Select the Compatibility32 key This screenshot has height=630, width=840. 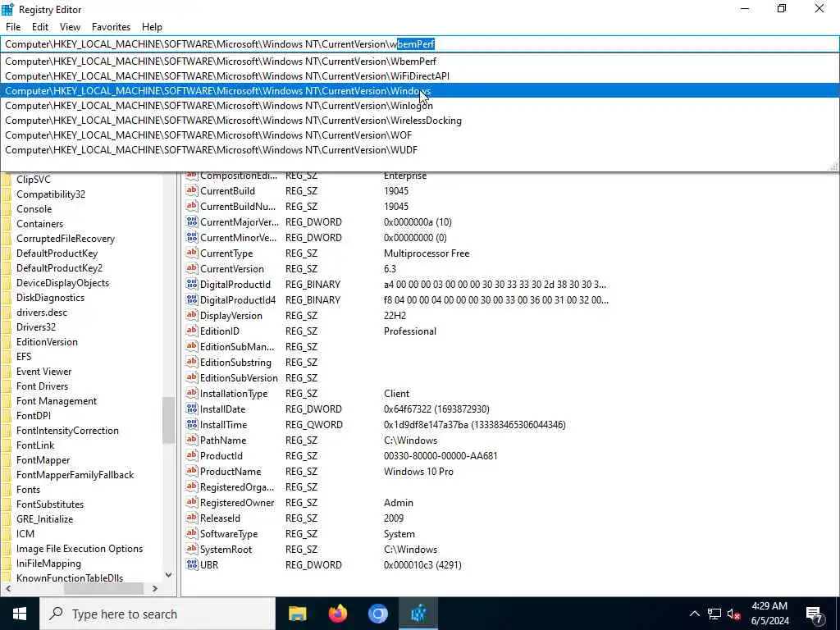click(x=50, y=194)
